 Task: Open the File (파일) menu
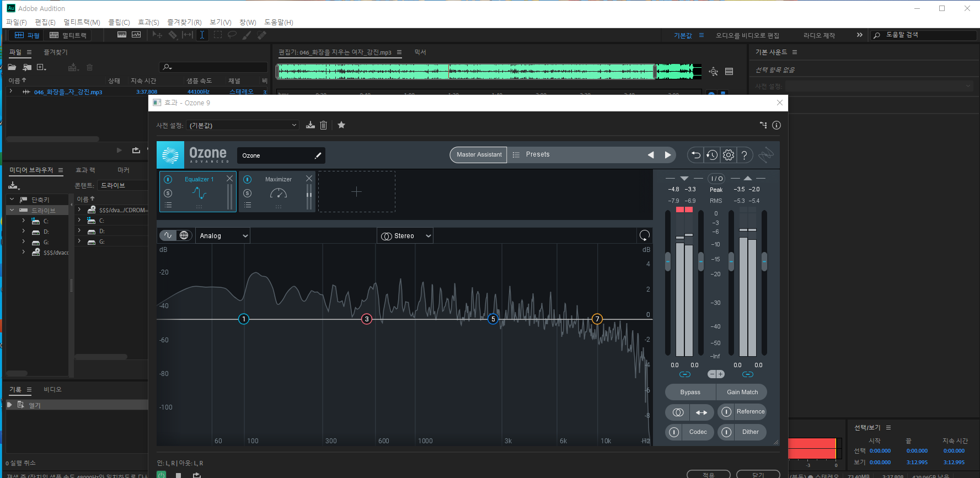point(16,22)
